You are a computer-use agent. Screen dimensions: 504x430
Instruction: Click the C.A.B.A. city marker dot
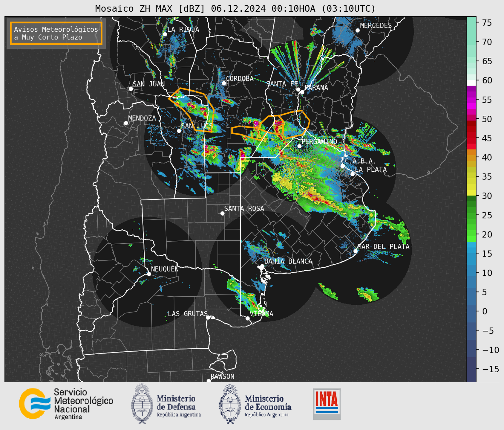[343, 166]
